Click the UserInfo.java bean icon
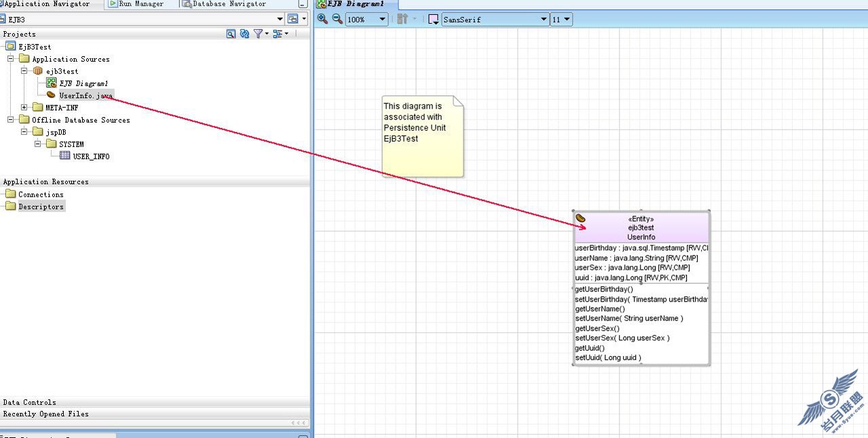Image resolution: width=868 pixels, height=438 pixels. (51, 96)
